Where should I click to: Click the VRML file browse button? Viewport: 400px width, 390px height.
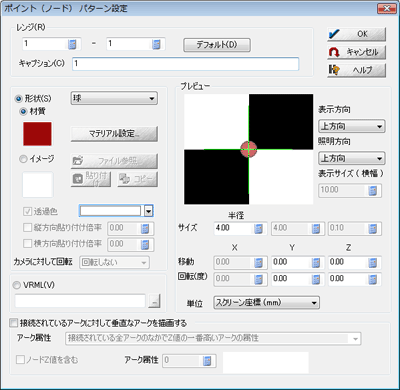(x=154, y=301)
